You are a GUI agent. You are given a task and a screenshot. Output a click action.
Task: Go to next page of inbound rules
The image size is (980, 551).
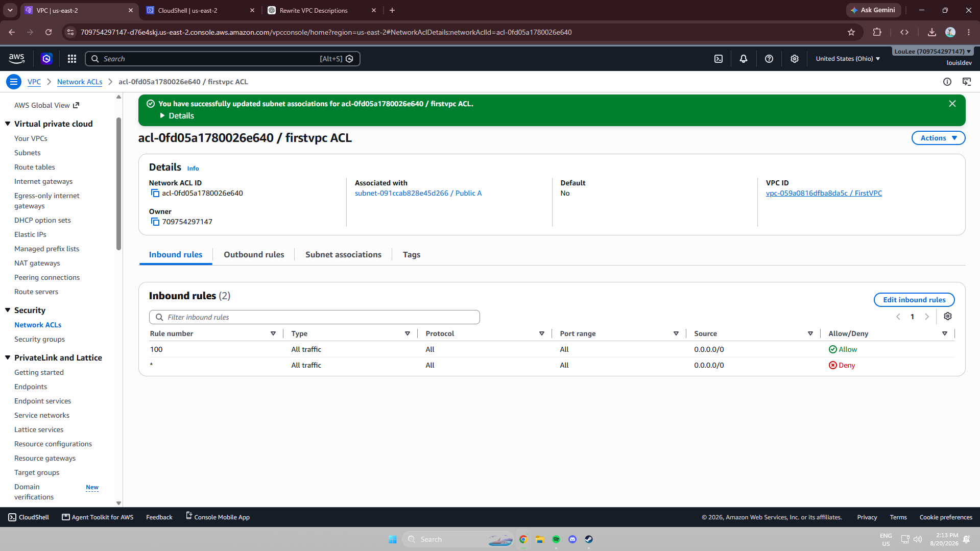tap(927, 317)
